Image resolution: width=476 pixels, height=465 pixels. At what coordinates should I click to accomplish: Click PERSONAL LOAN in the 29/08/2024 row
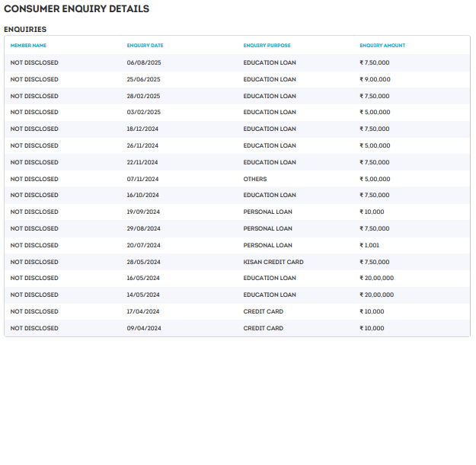pos(267,228)
